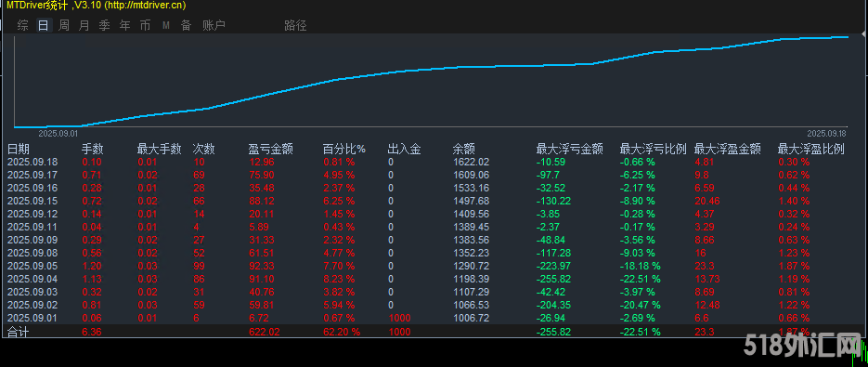This screenshot has height=367, width=868.
Task: Click percentage value 8.23 %
Action: click(x=340, y=279)
